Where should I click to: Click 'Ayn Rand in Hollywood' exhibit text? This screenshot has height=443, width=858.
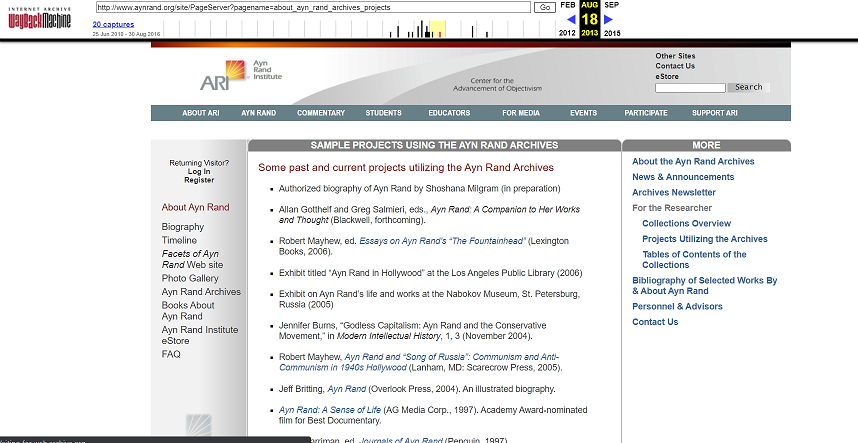(430, 272)
